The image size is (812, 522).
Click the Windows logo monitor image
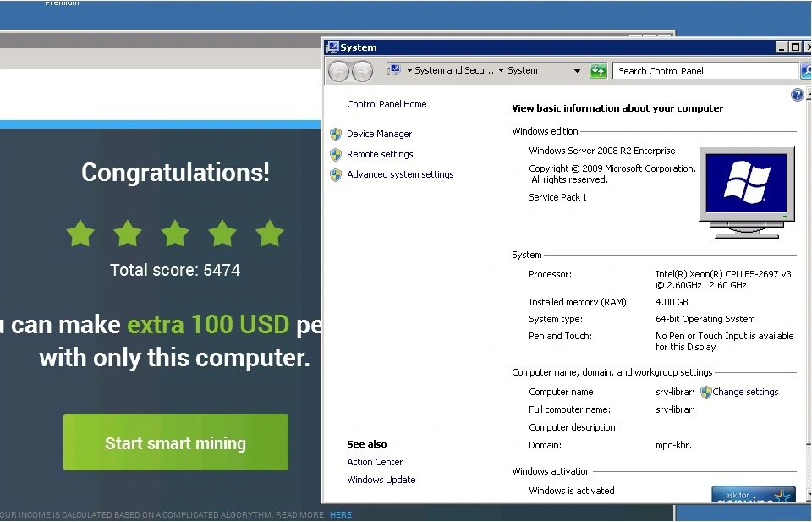tap(747, 192)
